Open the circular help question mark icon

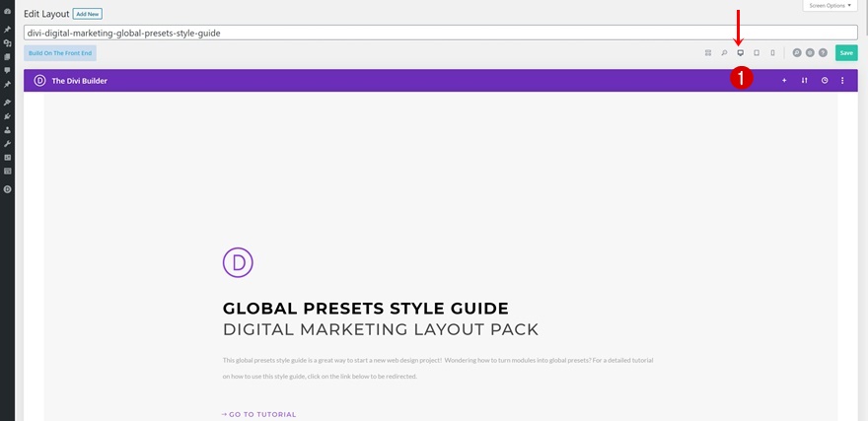pos(824,53)
